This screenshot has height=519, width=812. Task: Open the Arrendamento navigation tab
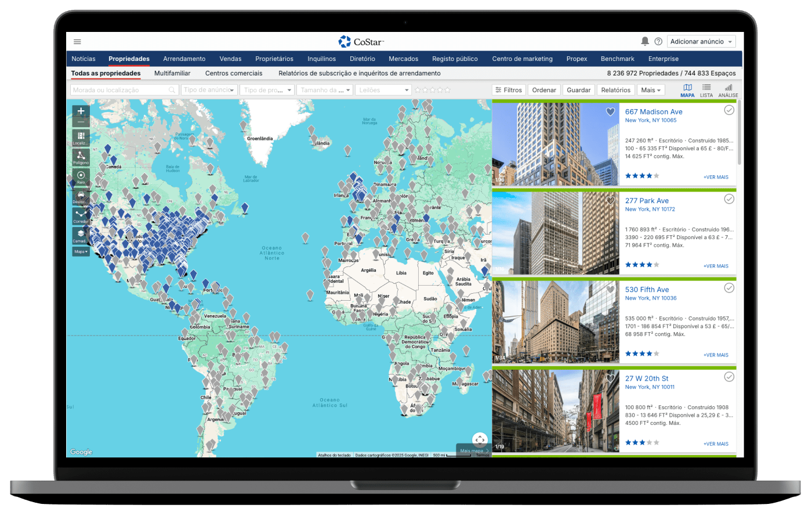pos(184,59)
